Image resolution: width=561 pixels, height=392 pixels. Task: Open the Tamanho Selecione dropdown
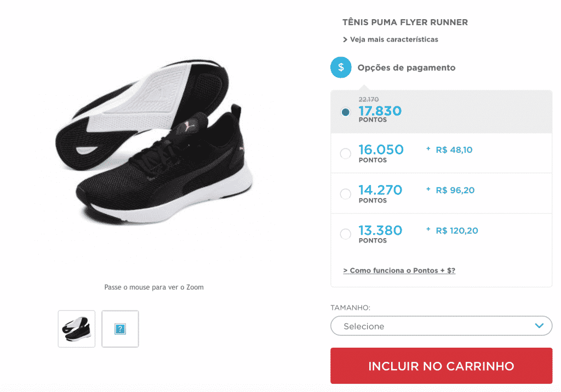point(441,326)
